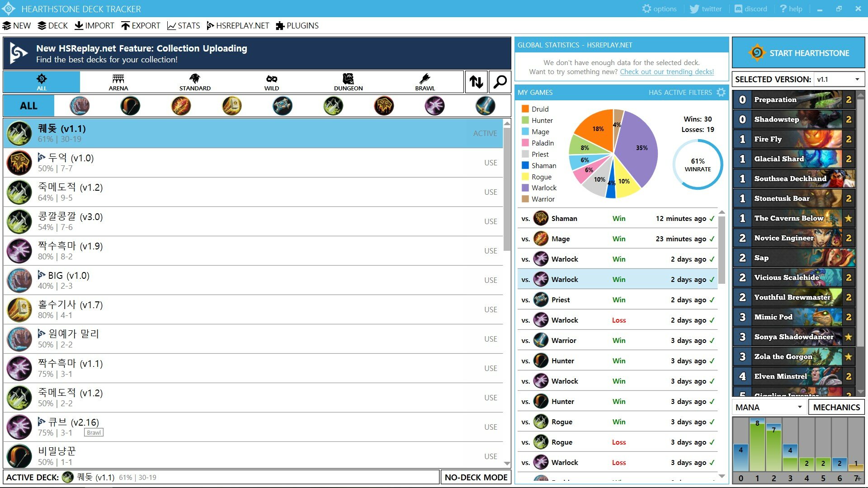Select the Sonya Shadowdancer card row
The height and width of the screenshot is (488, 868).
click(794, 337)
